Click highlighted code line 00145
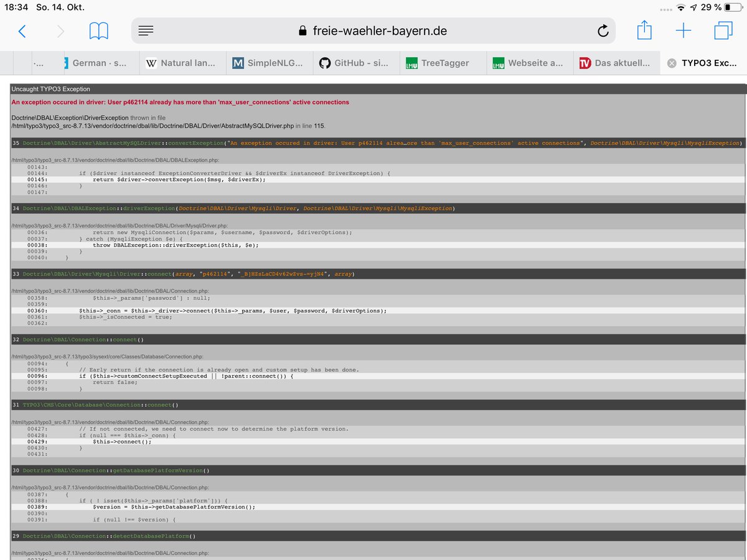This screenshot has height=560, width=747. pos(378,179)
